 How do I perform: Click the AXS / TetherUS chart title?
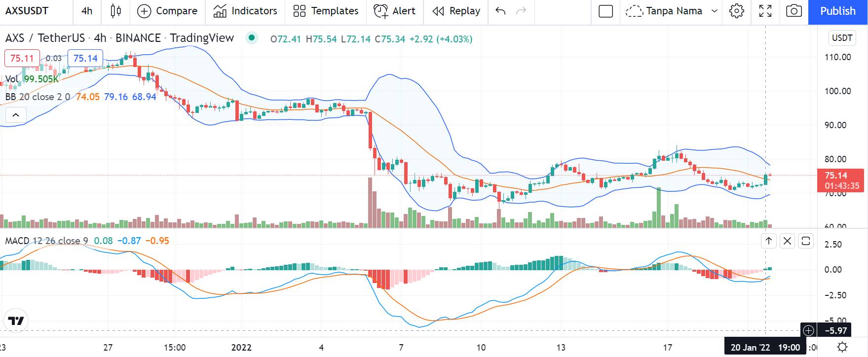[x=119, y=38]
